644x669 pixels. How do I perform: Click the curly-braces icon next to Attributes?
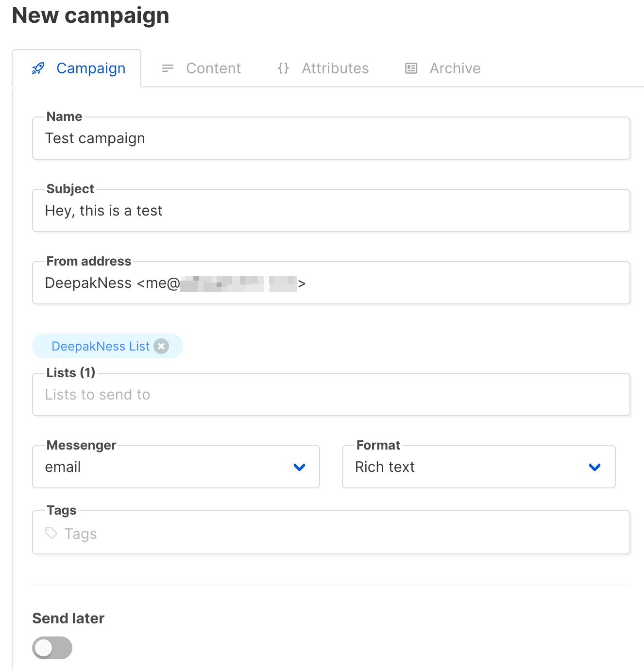[x=283, y=68]
